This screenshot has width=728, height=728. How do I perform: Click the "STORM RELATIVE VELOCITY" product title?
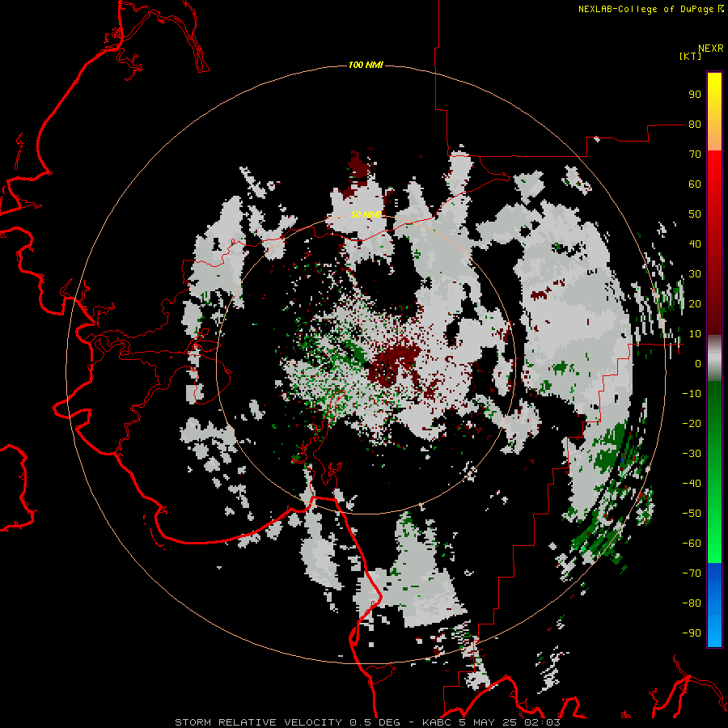click(259, 722)
